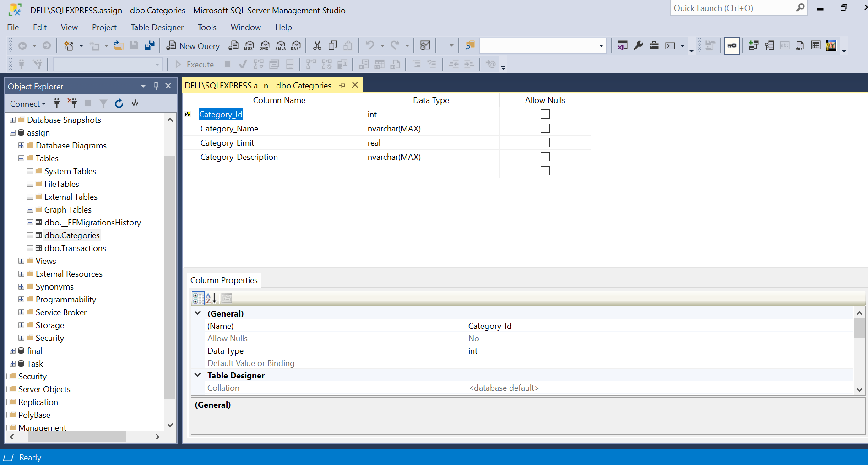The height and width of the screenshot is (465, 868).
Task: Open the Tools menu
Action: (x=207, y=27)
